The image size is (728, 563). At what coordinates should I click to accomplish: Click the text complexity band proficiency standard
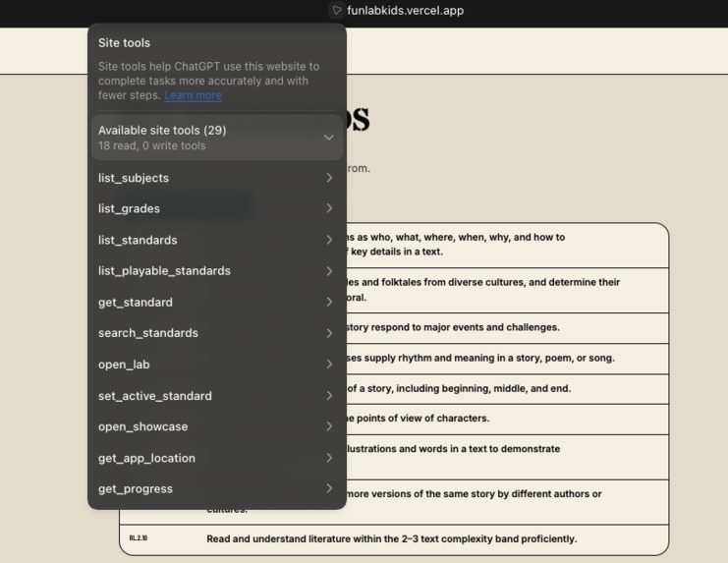[391, 538]
